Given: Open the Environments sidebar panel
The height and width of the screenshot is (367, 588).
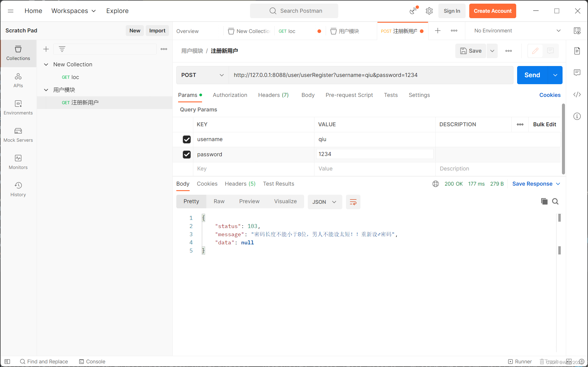Looking at the screenshot, I should 18,107.
